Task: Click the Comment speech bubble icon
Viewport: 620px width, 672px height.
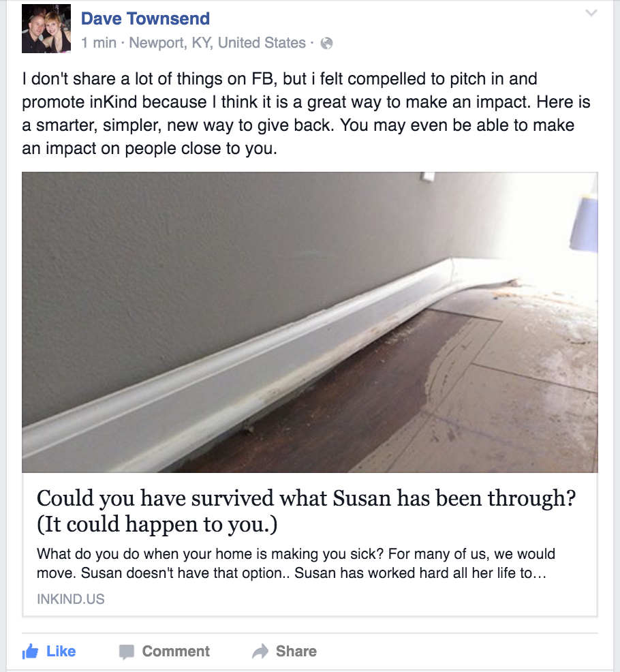Action: pyautogui.click(x=127, y=652)
